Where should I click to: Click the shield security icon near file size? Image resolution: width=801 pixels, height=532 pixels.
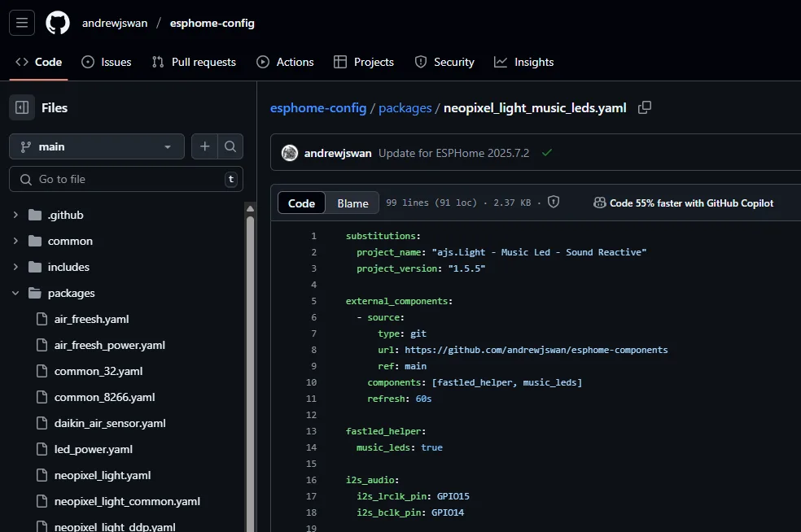(554, 203)
